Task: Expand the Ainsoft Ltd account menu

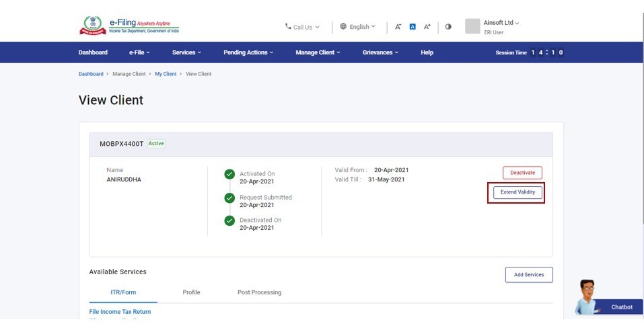Action: tap(501, 23)
